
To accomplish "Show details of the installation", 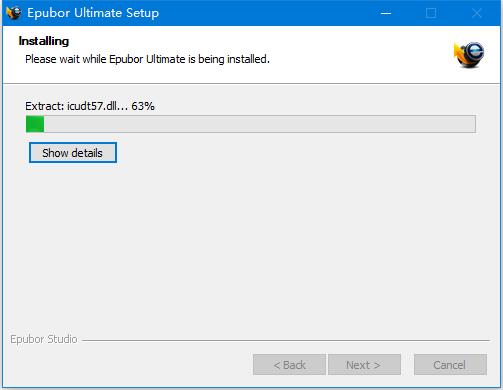I will click(73, 153).
